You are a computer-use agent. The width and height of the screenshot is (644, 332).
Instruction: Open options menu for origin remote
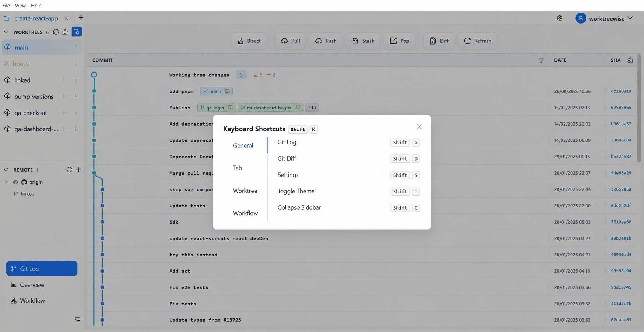point(75,182)
